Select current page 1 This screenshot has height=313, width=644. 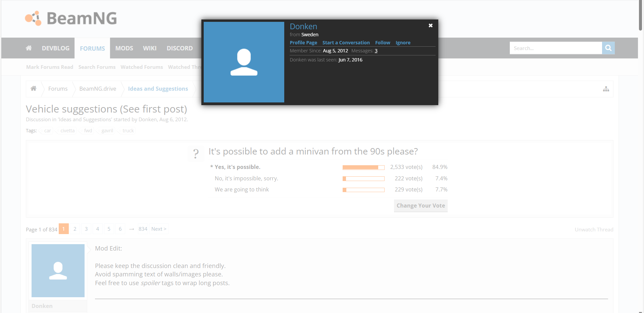click(x=64, y=229)
